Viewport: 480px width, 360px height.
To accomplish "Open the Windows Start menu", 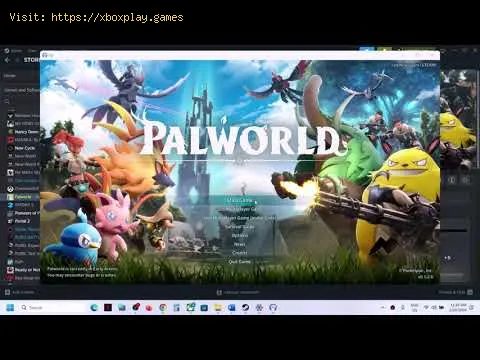I will (10, 307).
